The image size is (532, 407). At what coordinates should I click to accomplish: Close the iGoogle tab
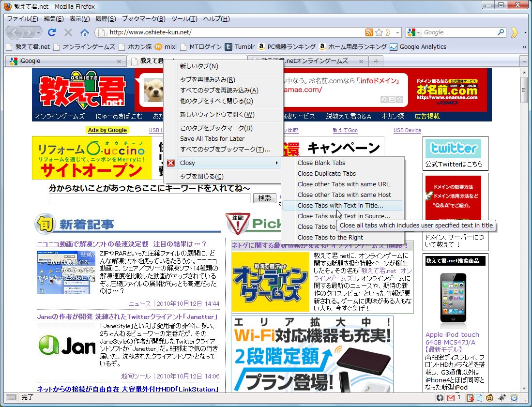[119, 61]
